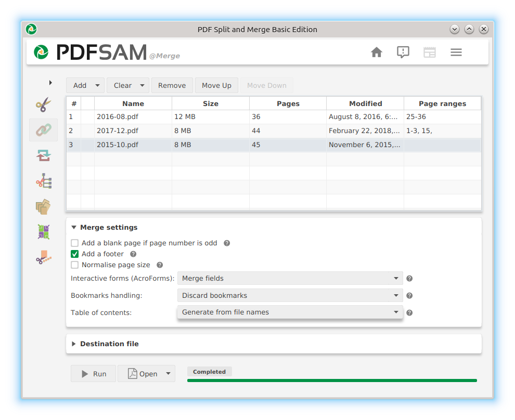This screenshot has height=420, width=515.
Task: Open the Extract pages sidebar icon
Action: 43,207
